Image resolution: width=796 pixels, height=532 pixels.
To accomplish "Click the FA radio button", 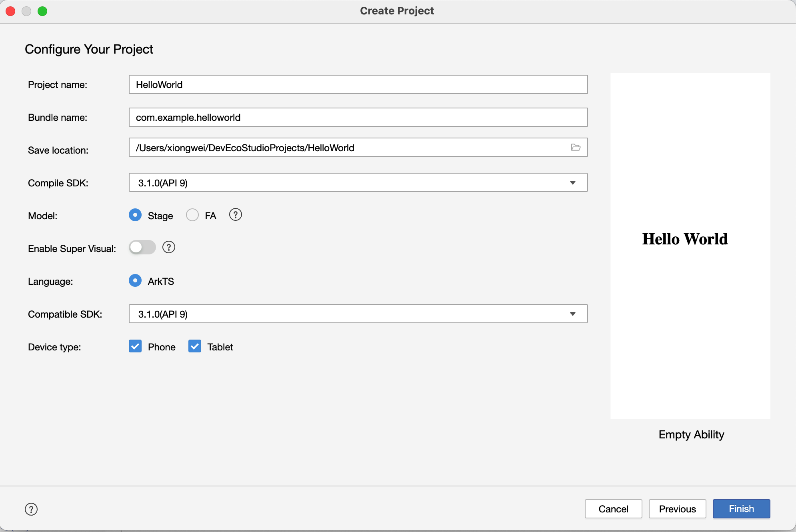I will [x=191, y=215].
